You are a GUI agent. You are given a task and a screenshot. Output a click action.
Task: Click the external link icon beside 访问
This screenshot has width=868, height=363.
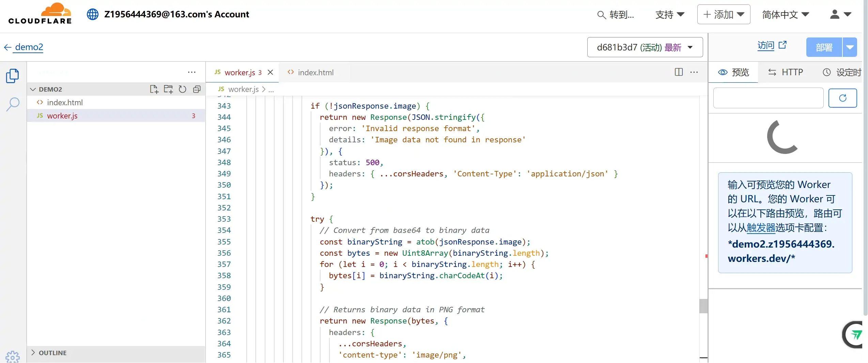[x=783, y=45]
